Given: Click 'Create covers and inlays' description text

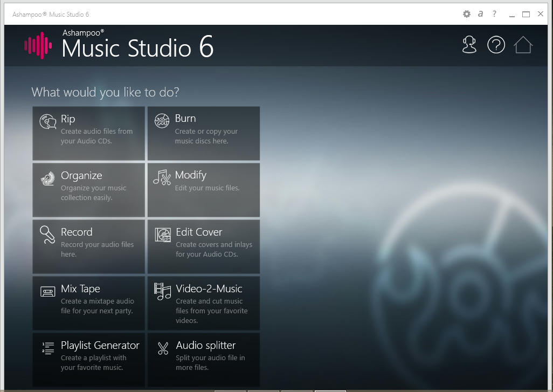Looking at the screenshot, I should point(214,250).
